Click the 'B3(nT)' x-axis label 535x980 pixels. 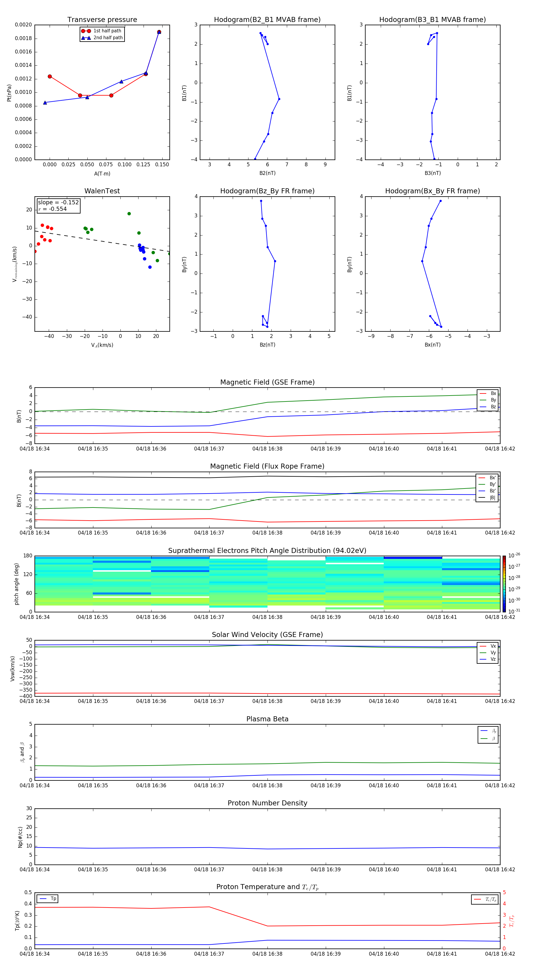click(432, 173)
